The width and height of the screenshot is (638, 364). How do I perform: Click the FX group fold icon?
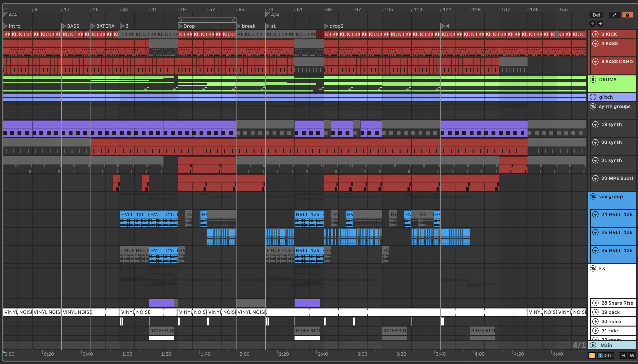(593, 268)
